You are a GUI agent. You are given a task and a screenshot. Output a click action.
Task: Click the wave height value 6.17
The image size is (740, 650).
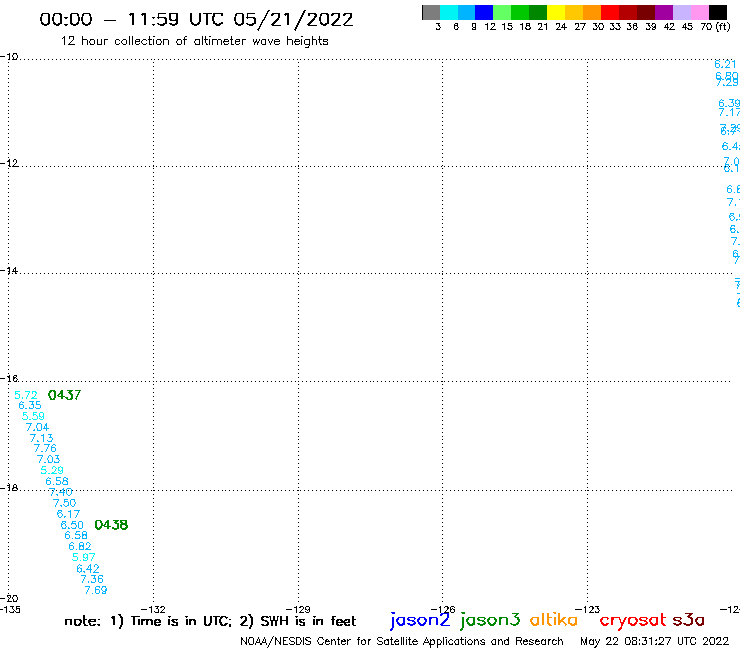pos(68,514)
